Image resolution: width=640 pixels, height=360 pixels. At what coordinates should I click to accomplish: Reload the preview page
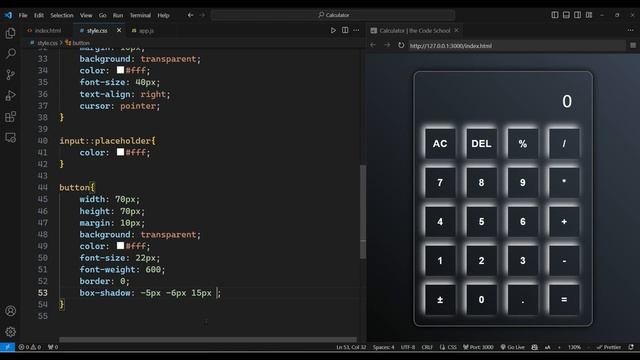pyautogui.click(x=401, y=45)
